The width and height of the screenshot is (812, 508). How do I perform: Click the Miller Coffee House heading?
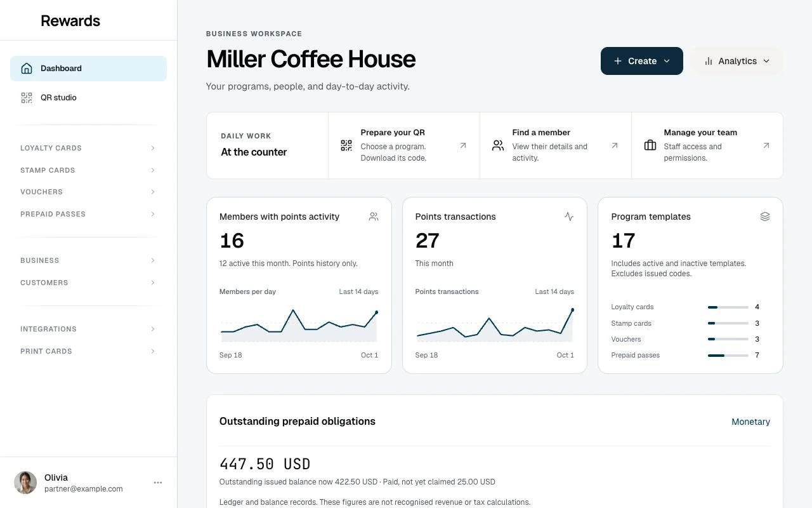click(311, 59)
